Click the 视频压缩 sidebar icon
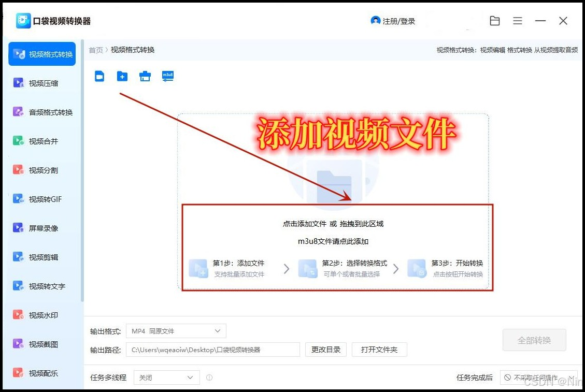Screen dimensions: 585x392 [x=18, y=83]
